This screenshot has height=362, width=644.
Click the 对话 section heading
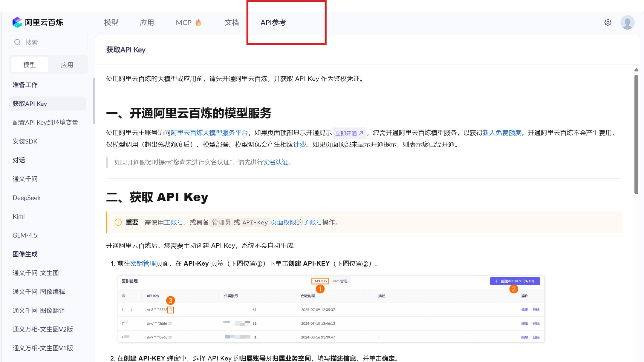(19, 160)
